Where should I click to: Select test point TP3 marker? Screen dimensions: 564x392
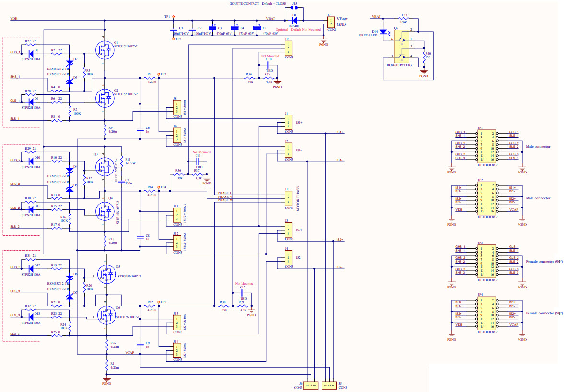point(159,75)
